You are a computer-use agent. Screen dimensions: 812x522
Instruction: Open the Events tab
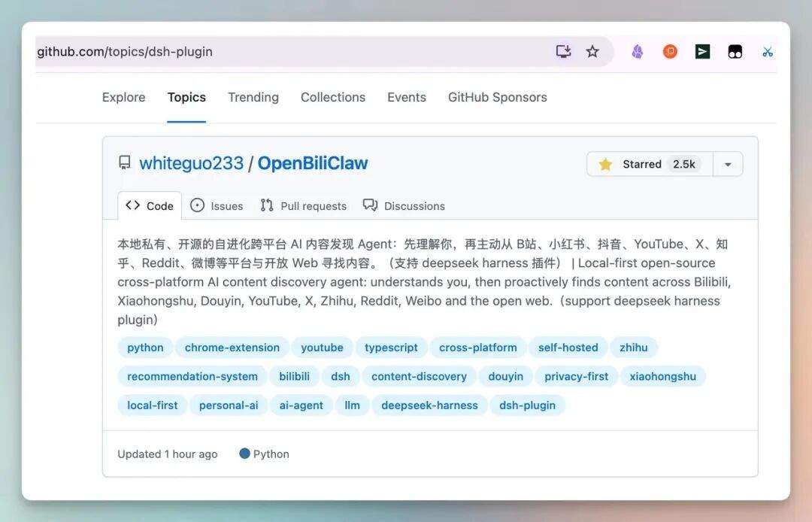[x=407, y=97]
